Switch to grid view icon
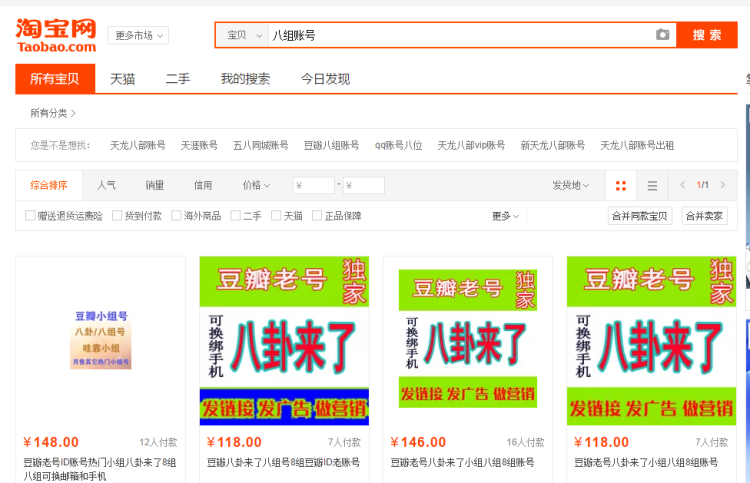This screenshot has width=750, height=483. (621, 186)
